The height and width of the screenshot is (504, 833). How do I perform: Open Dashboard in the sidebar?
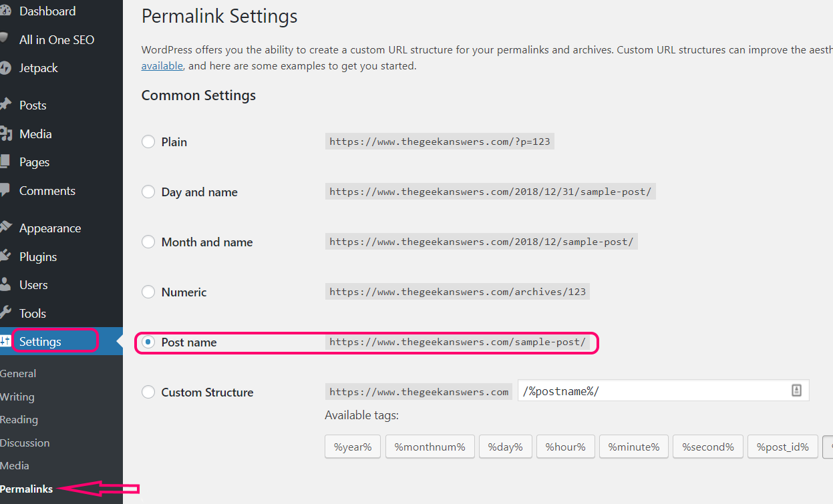click(47, 11)
